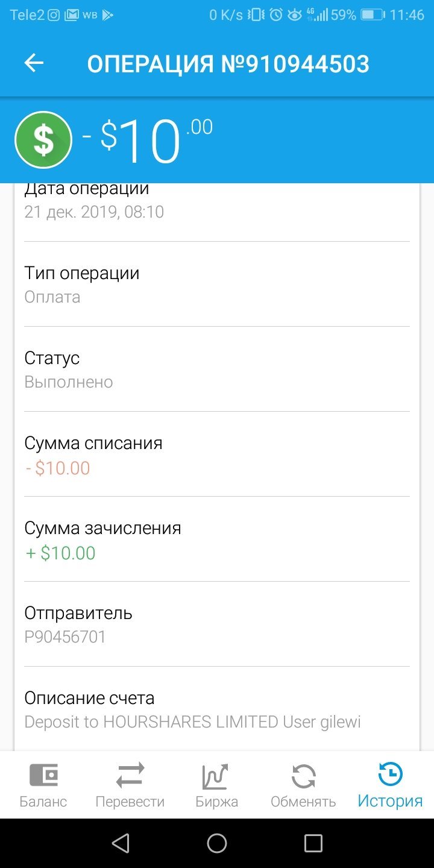Open recent apps square button
The image size is (434, 868).
point(313,843)
